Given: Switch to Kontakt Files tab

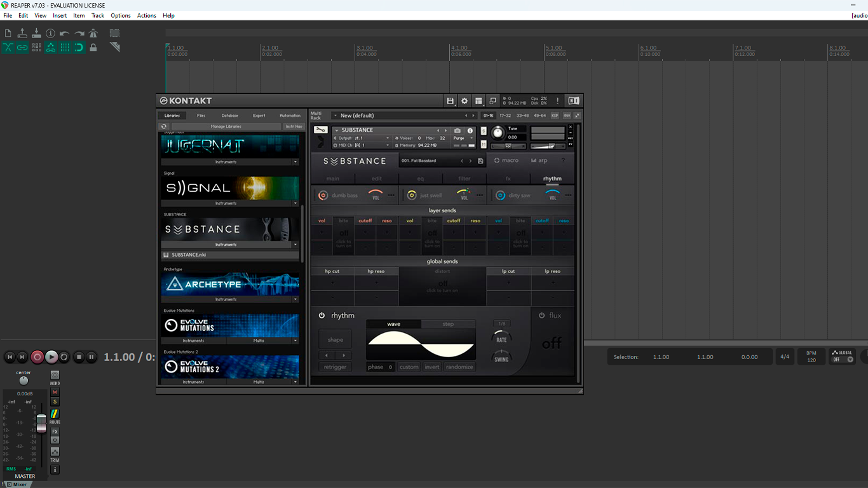Looking at the screenshot, I should [201, 116].
